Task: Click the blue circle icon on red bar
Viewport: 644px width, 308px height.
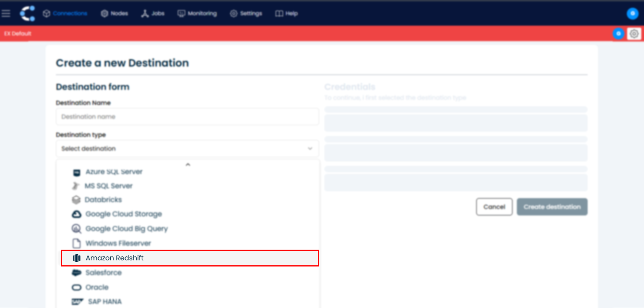Action: point(619,33)
